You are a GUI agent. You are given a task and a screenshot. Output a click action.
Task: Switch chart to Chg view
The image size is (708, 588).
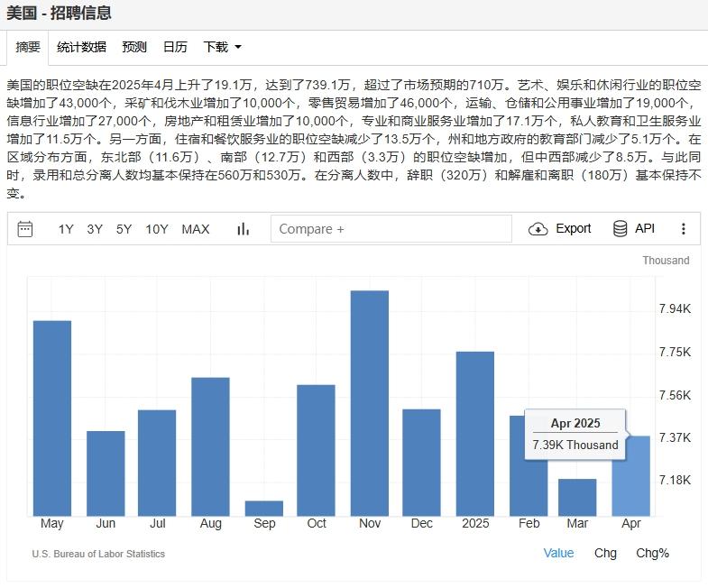tap(605, 553)
